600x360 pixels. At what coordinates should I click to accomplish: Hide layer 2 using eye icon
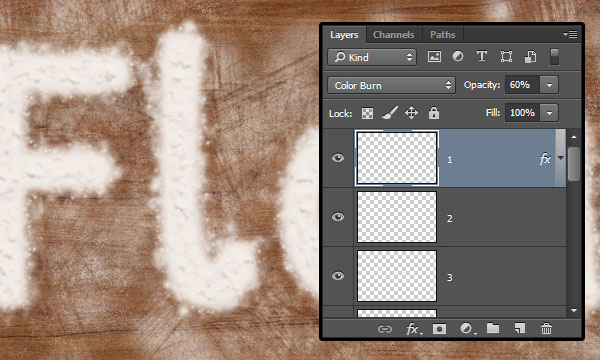pyautogui.click(x=338, y=217)
